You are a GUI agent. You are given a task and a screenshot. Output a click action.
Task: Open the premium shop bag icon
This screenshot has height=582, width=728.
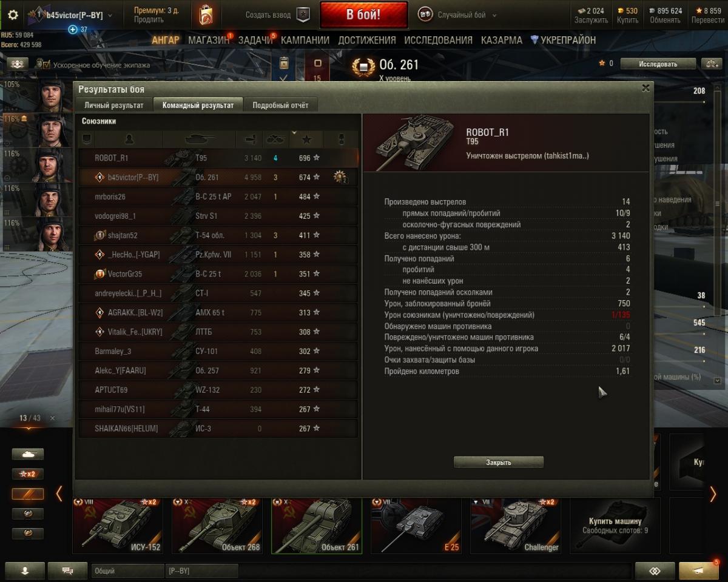(x=206, y=15)
